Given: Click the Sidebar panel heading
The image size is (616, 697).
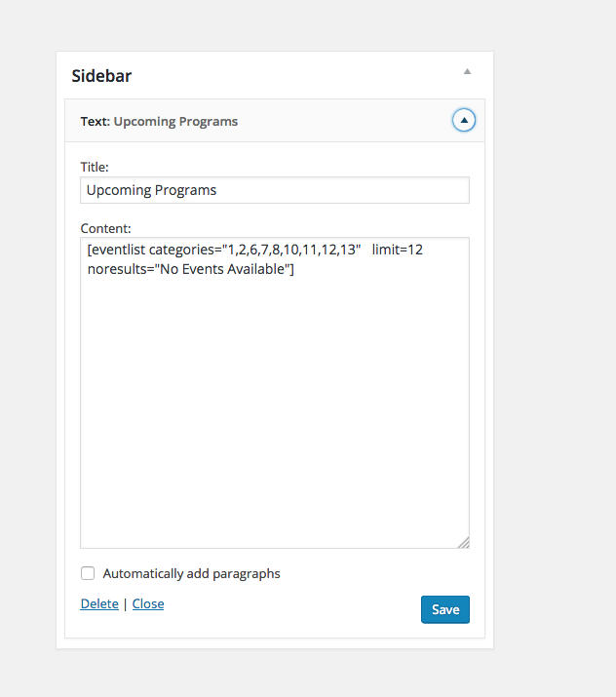Looking at the screenshot, I should click(101, 75).
